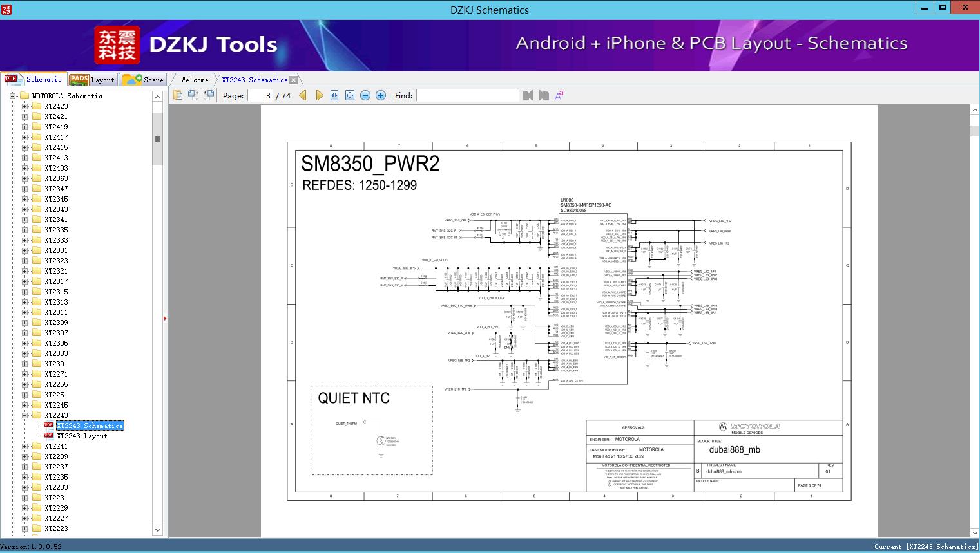The height and width of the screenshot is (553, 980).
Task: Zoom in with the plus icon
Action: point(381,95)
